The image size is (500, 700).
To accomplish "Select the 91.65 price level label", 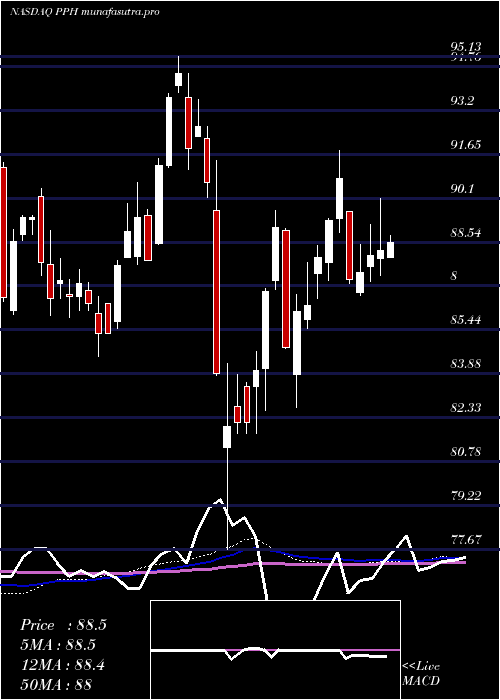I will pyautogui.click(x=466, y=145).
